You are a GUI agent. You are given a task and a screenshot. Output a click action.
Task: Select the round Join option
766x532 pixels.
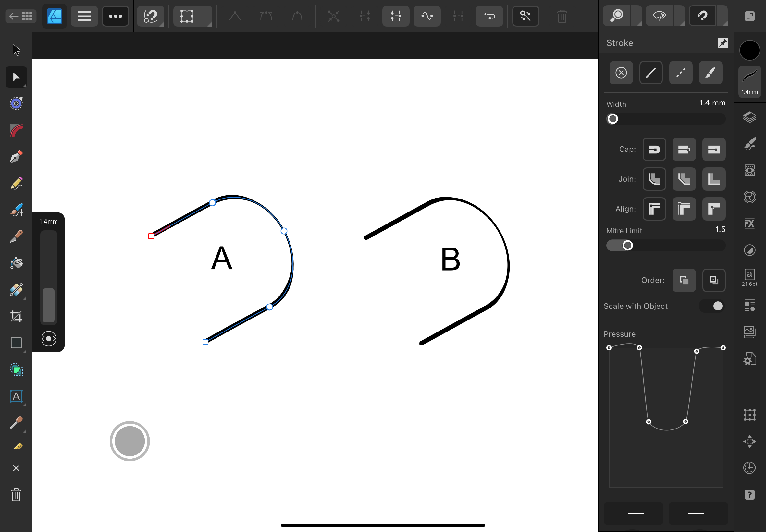click(x=654, y=179)
